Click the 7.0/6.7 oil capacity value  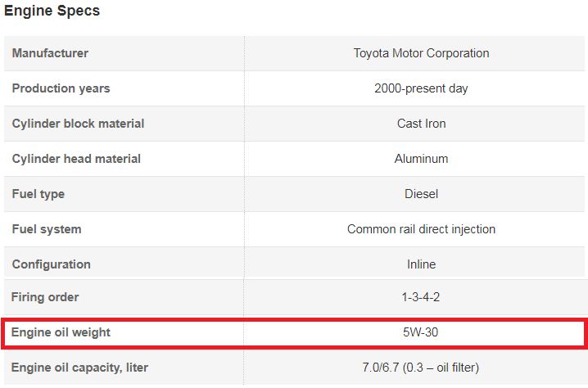tap(420, 368)
